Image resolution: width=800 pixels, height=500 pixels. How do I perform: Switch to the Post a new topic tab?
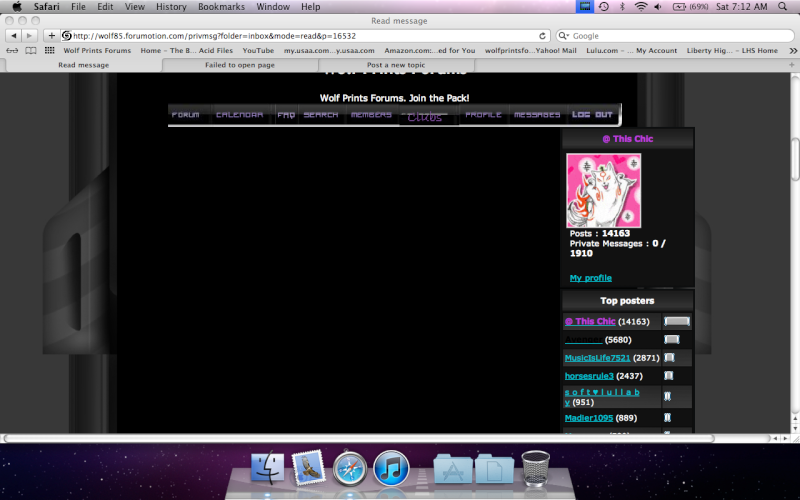[396, 65]
